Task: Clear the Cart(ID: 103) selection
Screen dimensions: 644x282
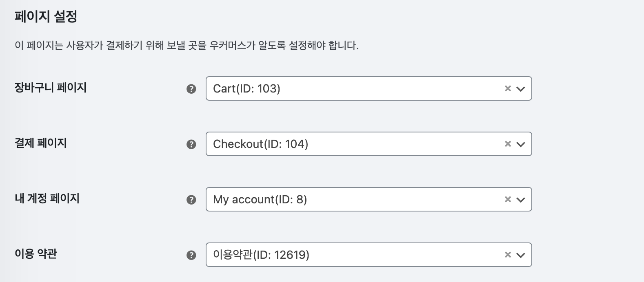Action: [508, 88]
